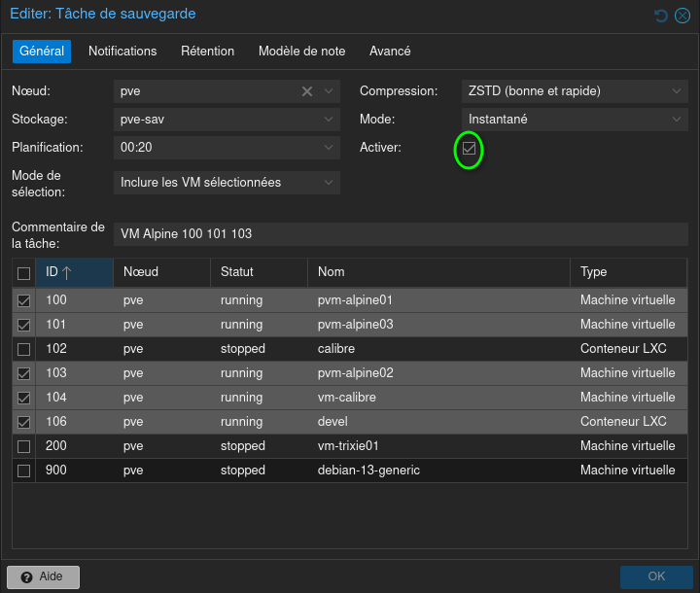Viewport: 700px width, 593px height.
Task: Uncheck VM 100 pvm-alpine01 checkbox
Action: (24, 300)
